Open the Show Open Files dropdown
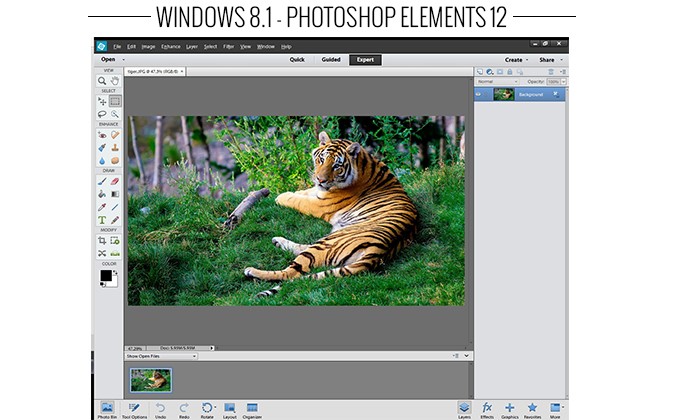 point(161,356)
